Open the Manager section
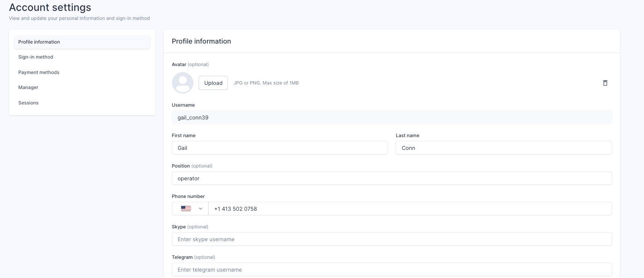The image size is (644, 278). point(82,88)
